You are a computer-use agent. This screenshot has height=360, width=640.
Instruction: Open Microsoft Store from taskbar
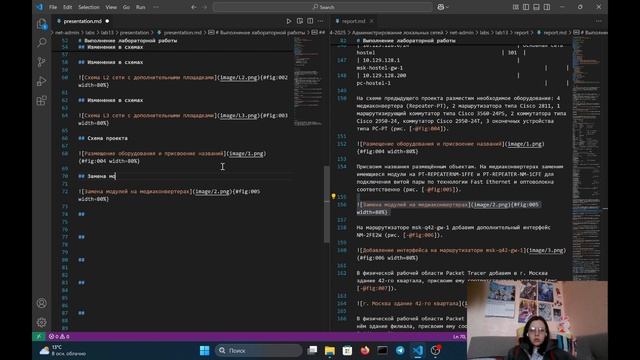(x=347, y=350)
